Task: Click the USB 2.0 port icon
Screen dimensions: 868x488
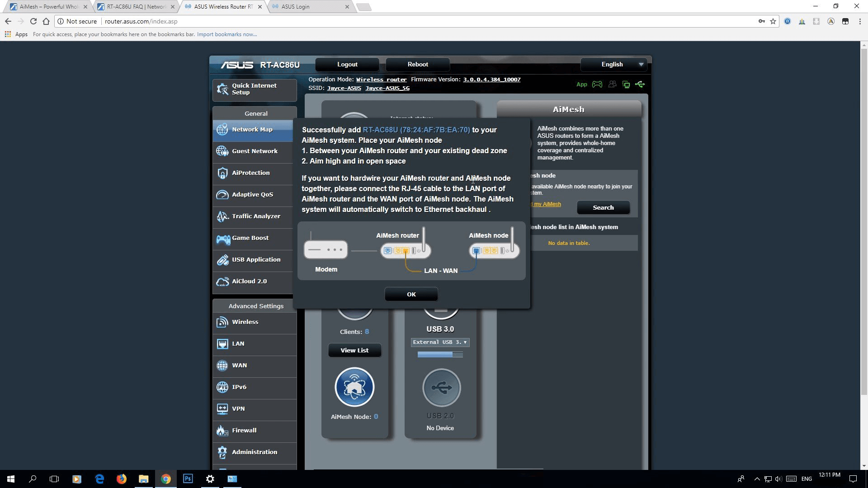Action: pos(441,388)
